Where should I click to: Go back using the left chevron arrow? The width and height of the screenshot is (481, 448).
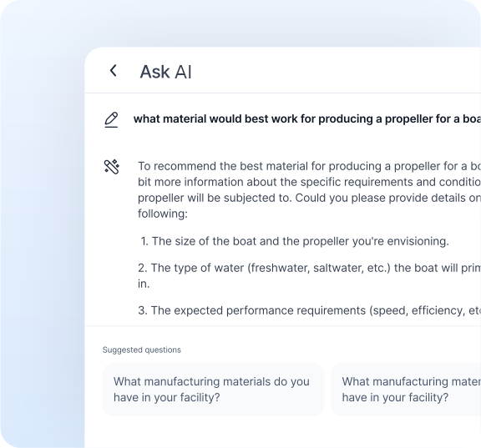pos(114,70)
